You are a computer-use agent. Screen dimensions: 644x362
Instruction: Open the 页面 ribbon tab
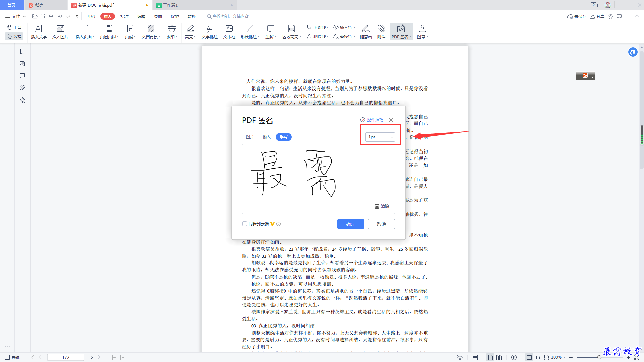point(158,16)
